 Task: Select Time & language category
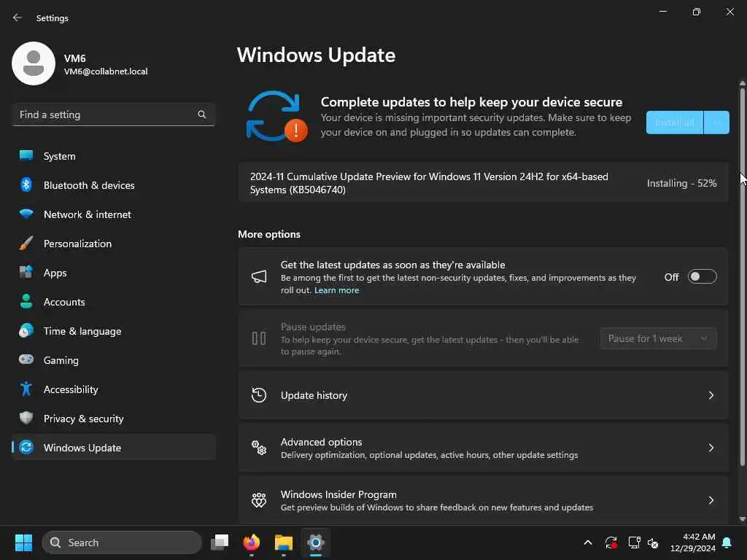pos(113,330)
